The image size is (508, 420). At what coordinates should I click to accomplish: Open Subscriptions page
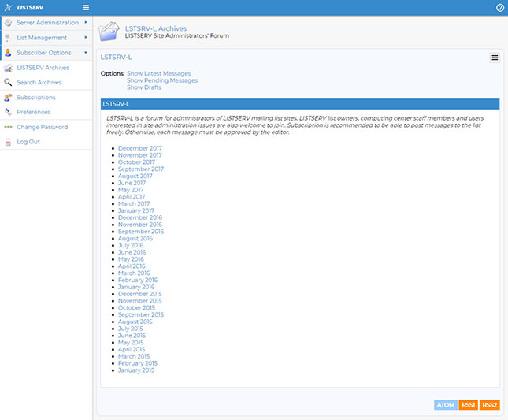tap(36, 97)
